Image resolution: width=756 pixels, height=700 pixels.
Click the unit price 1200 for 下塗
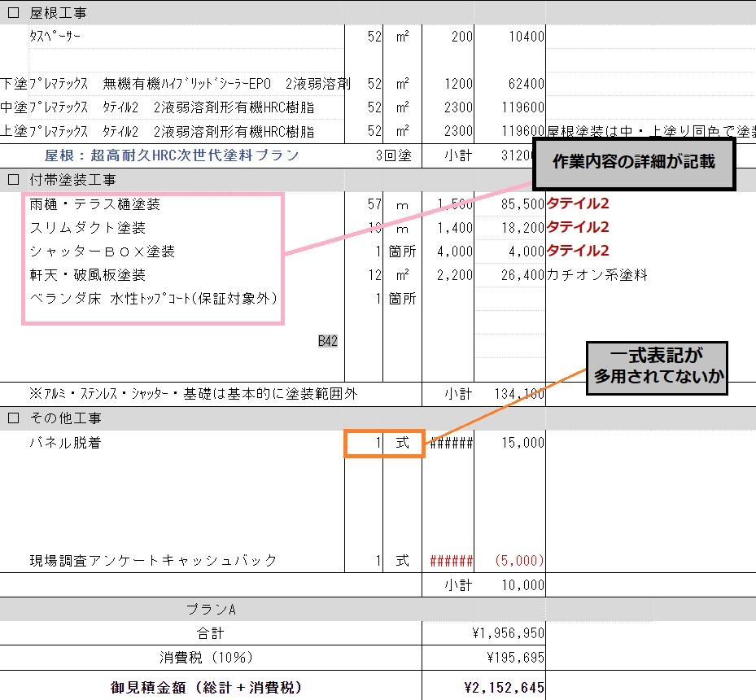tap(458, 83)
